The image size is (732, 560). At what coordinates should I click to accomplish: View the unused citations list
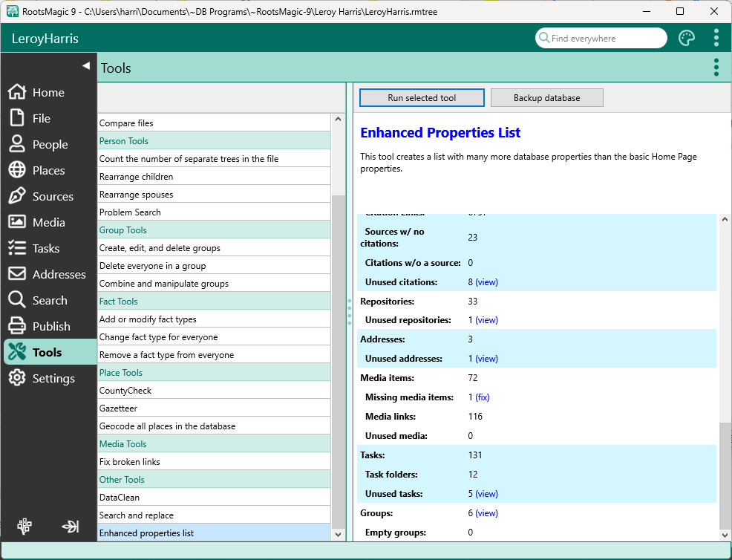[x=486, y=282]
